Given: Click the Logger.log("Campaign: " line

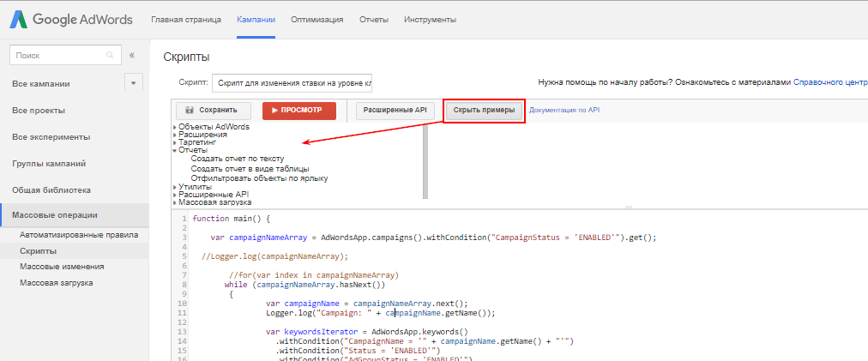Looking at the screenshot, I should pyautogui.click(x=380, y=313).
